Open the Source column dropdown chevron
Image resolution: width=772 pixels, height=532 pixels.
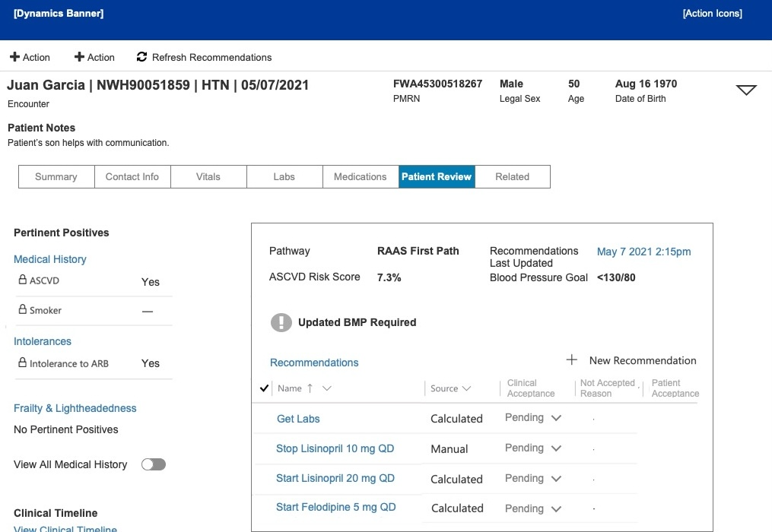pyautogui.click(x=467, y=388)
